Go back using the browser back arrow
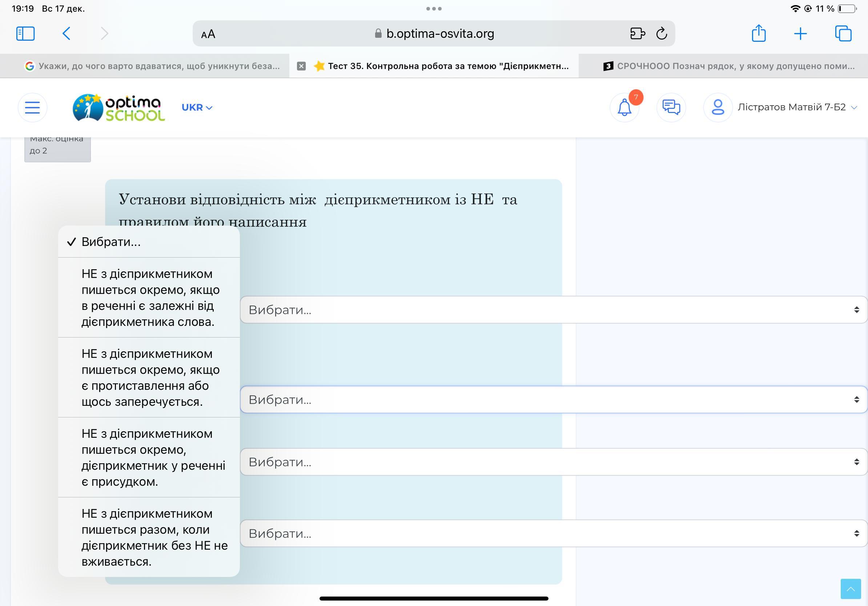This screenshot has width=868, height=606. click(67, 34)
